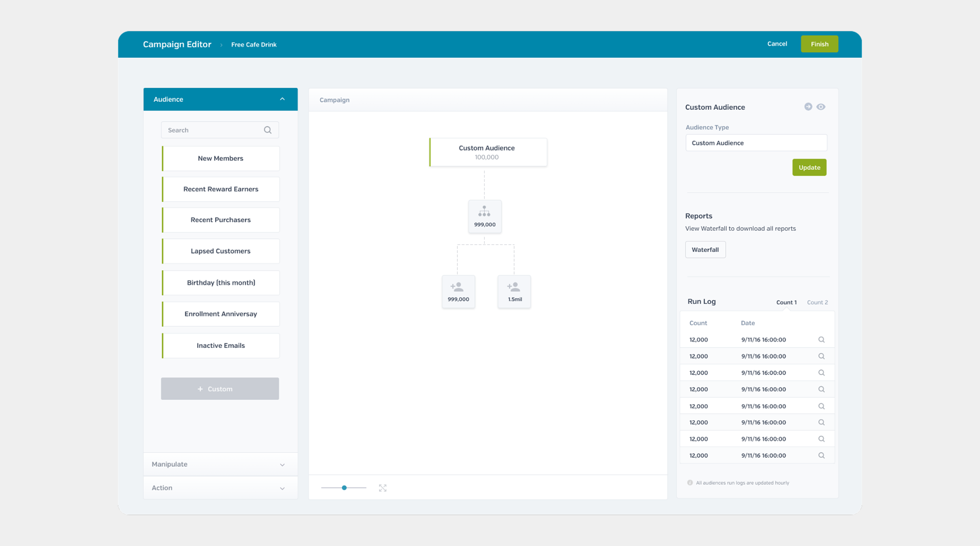
Task: Select Inactive Emails audience
Action: click(x=221, y=345)
